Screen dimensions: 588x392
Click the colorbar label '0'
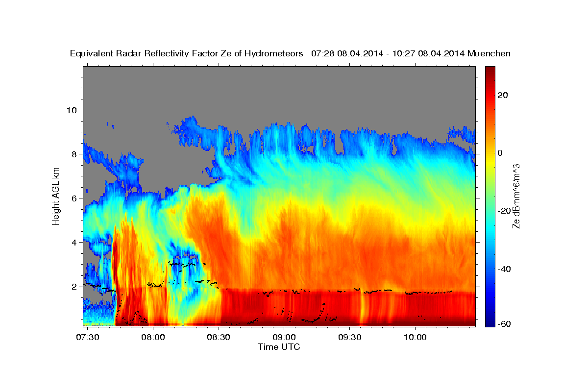point(500,153)
